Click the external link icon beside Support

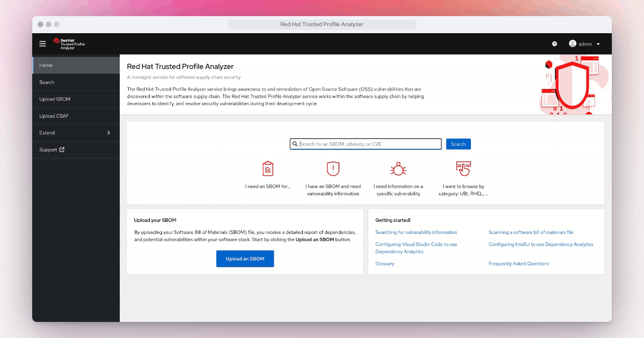point(62,150)
